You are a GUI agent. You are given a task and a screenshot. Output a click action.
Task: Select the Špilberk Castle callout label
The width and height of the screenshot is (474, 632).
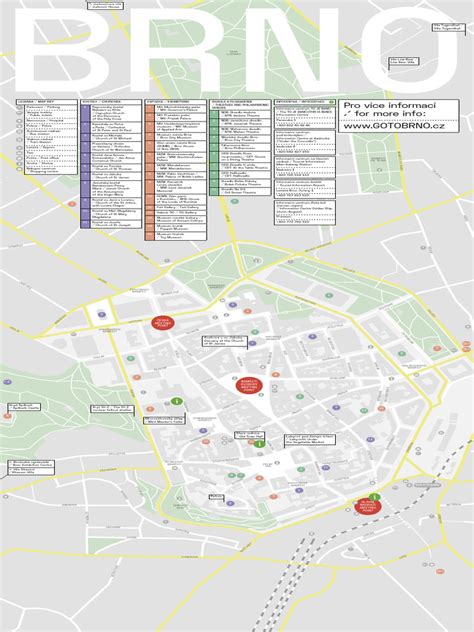coord(25,406)
